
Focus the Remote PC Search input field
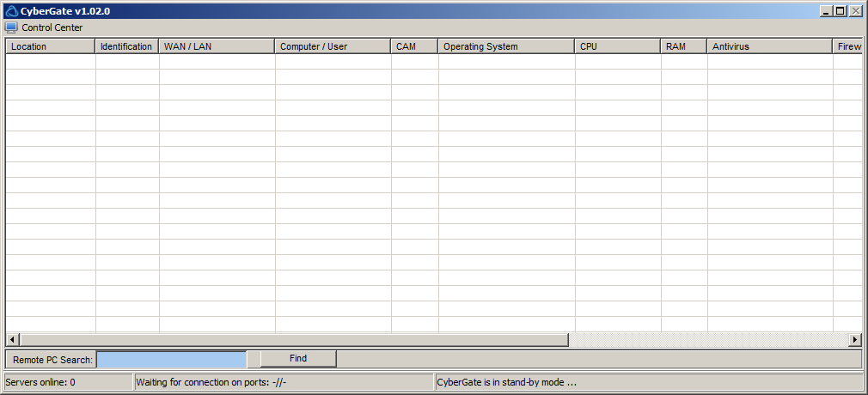[171, 359]
